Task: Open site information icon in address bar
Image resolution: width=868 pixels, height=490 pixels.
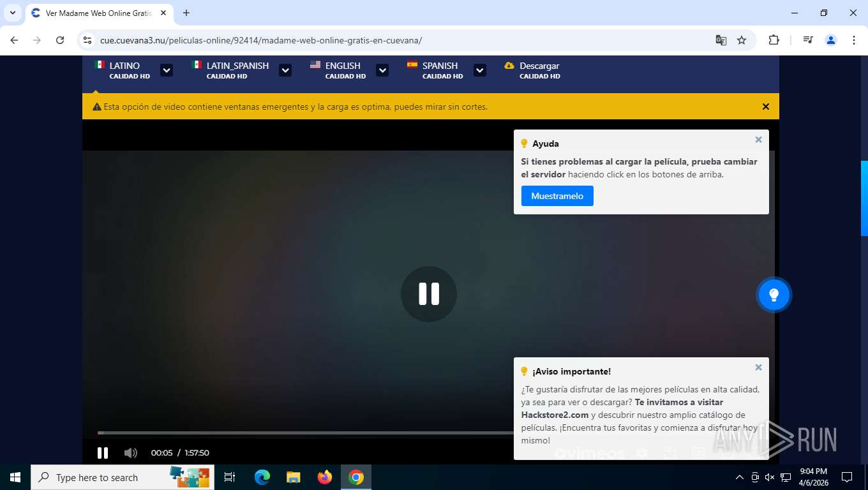Action: (88, 40)
